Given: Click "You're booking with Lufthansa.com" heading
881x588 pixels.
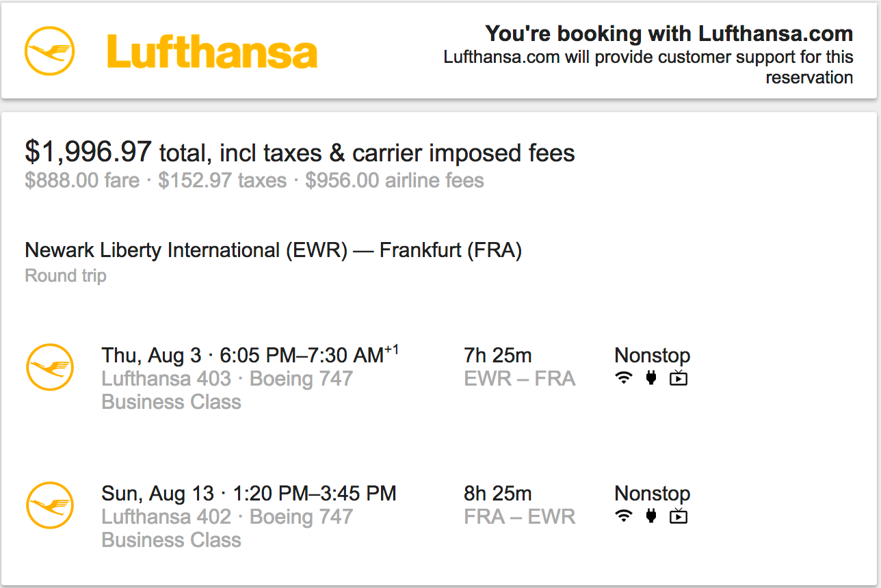Looking at the screenshot, I should pyautogui.click(x=668, y=34).
